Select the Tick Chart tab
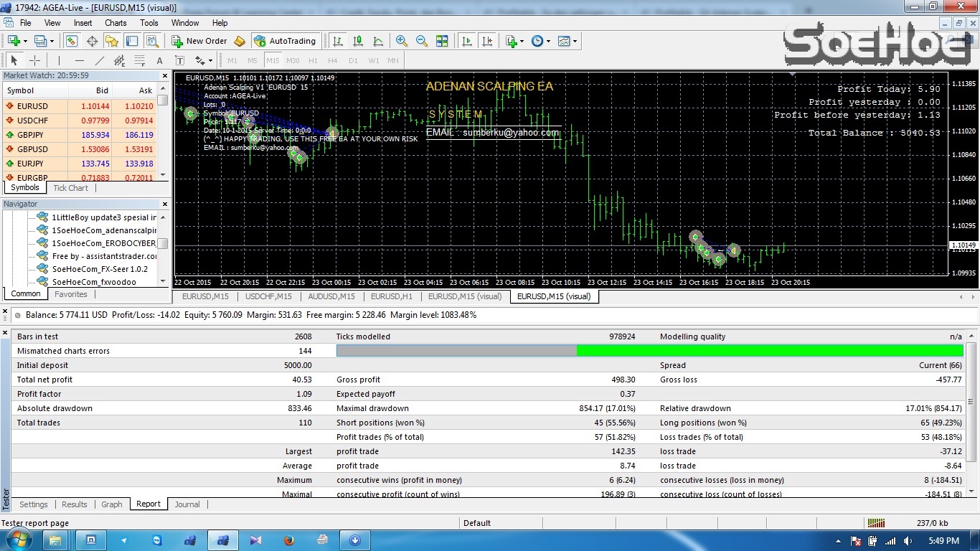Viewport: 980px width, 551px height. point(70,188)
